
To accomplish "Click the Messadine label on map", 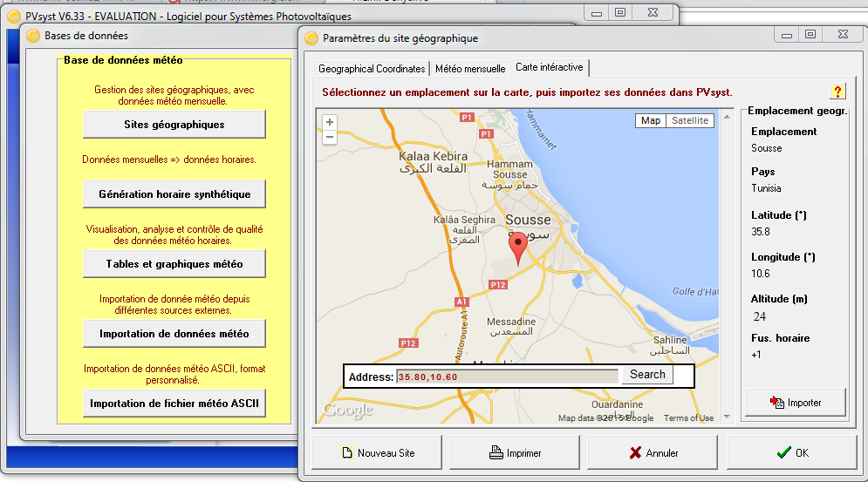I will 511,322.
